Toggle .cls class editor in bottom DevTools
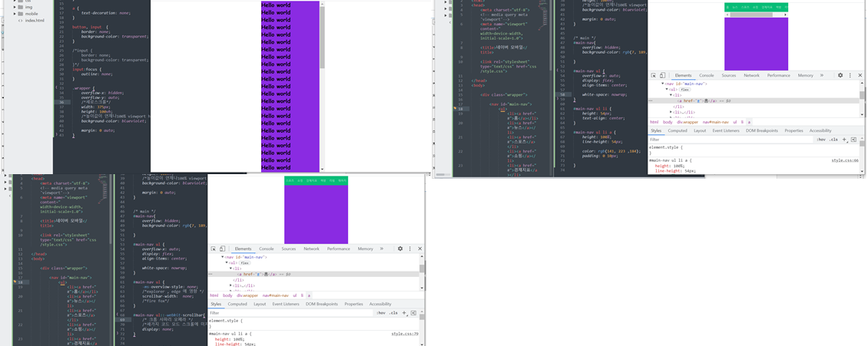Screen dimensions: 868x346 (x=393, y=313)
